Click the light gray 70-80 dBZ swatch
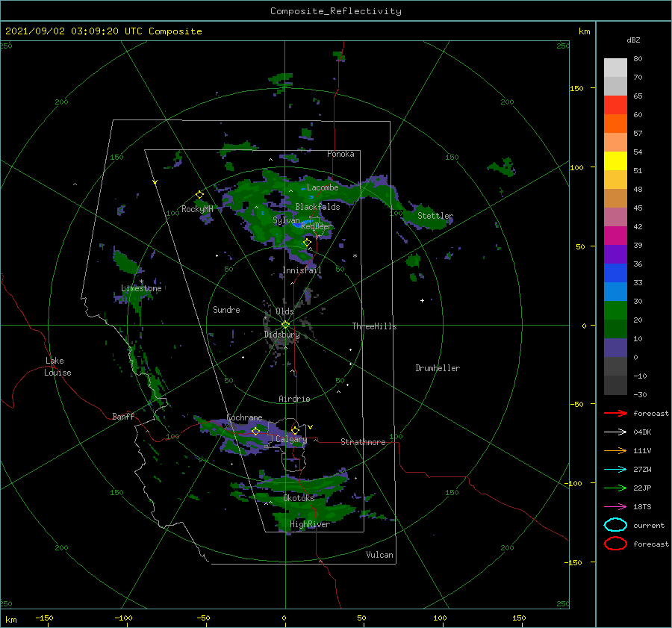 coord(615,68)
